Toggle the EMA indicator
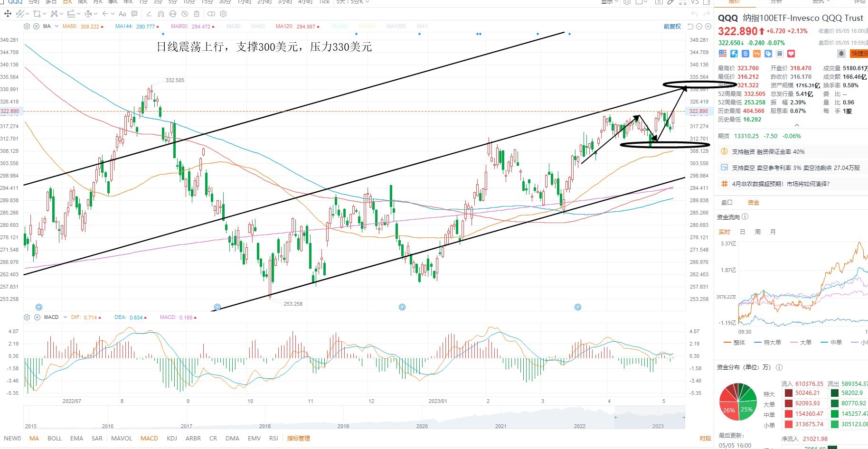This screenshot has width=868, height=449. [76, 438]
